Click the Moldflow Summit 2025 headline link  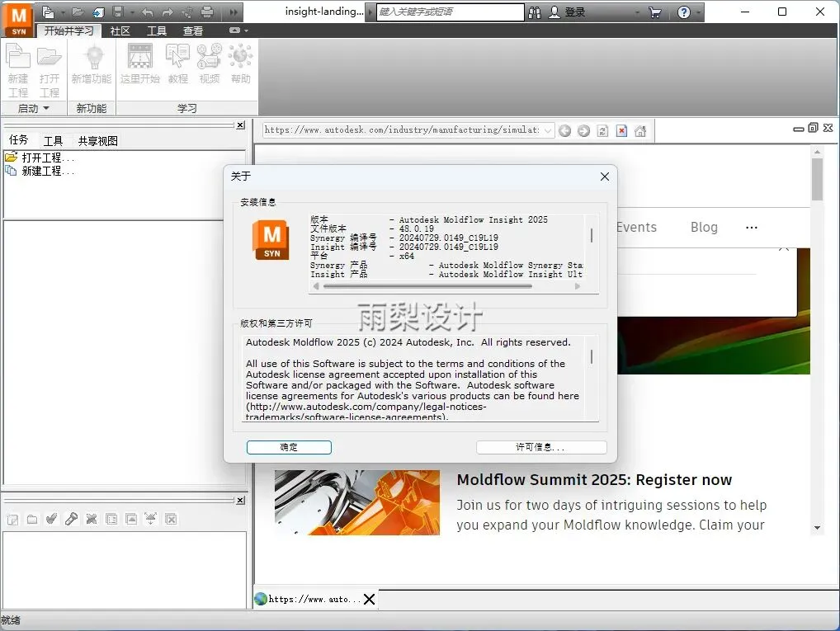(x=594, y=480)
